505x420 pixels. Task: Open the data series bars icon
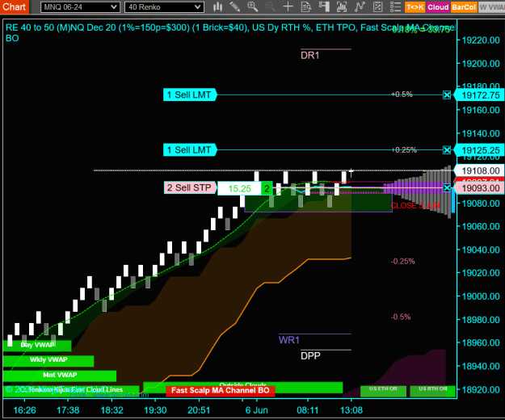[342, 6]
